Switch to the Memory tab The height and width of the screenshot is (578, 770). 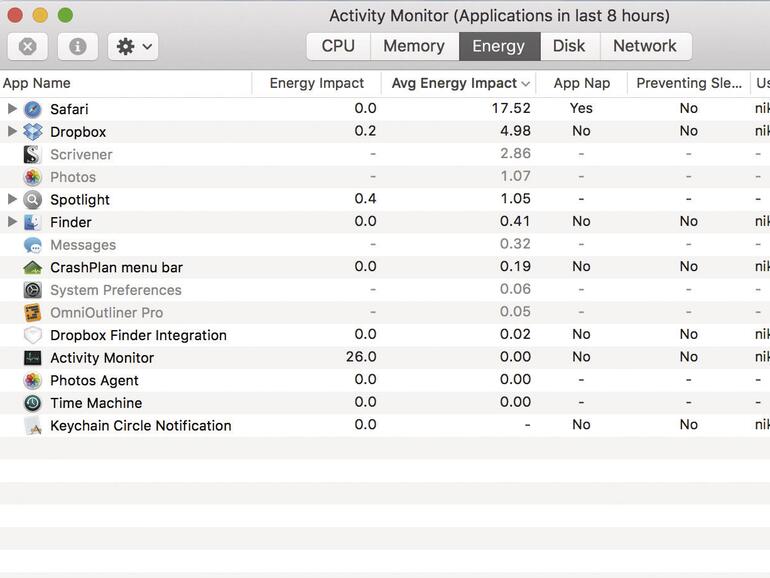pos(414,46)
